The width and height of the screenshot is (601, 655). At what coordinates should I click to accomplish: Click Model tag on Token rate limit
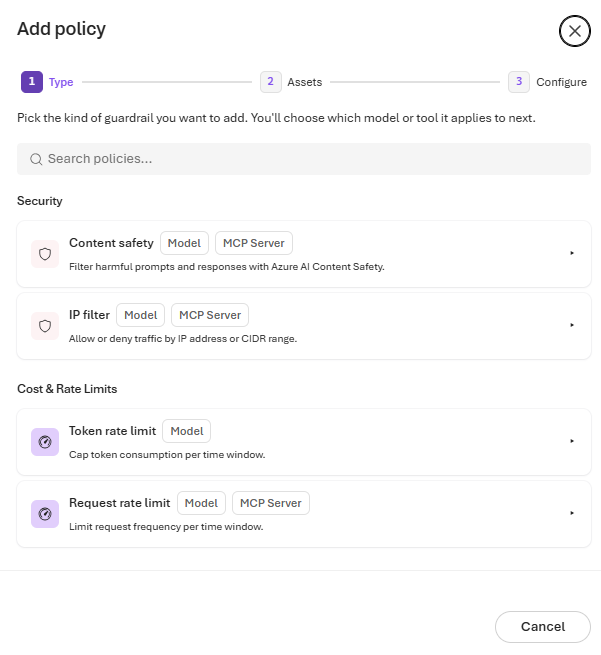(187, 431)
